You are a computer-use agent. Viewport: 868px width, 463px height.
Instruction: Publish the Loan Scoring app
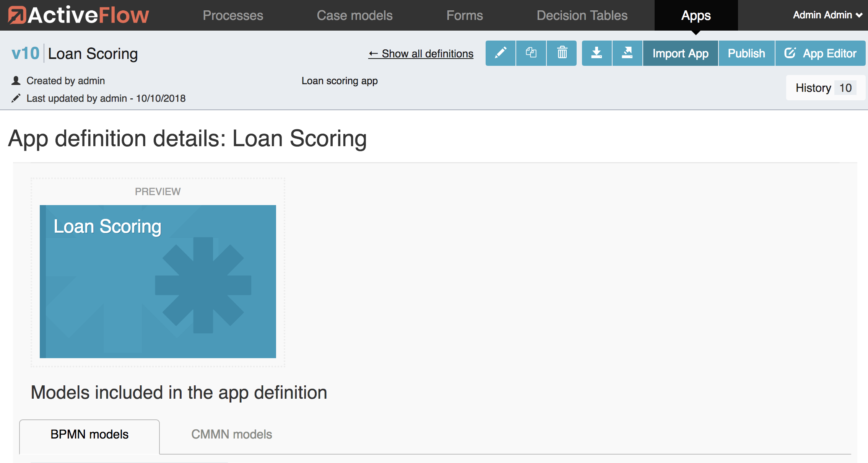(x=746, y=53)
